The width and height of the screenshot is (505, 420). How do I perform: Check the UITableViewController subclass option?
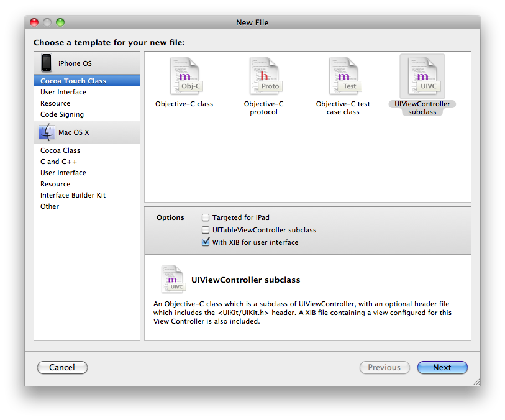coord(206,230)
